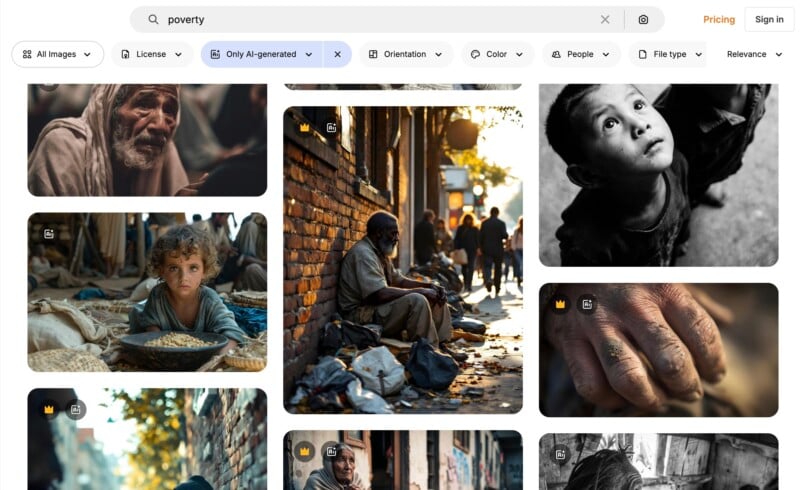
Task: Click crown premium icon on hands photo
Action: click(x=560, y=303)
